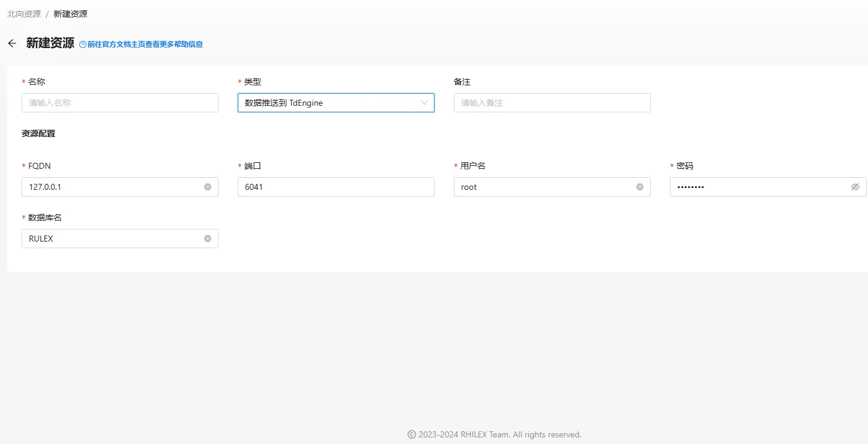Click 新建资源 breadcrumb item

tap(70, 14)
